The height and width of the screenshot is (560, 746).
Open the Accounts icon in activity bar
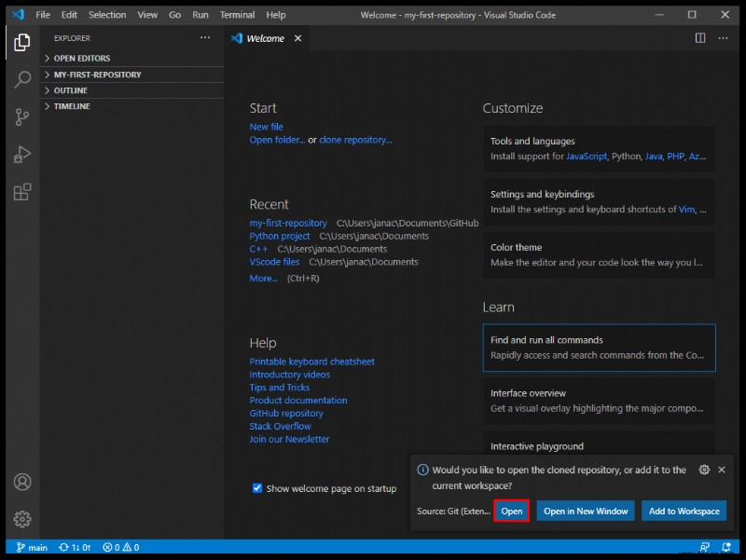pyautogui.click(x=21, y=482)
